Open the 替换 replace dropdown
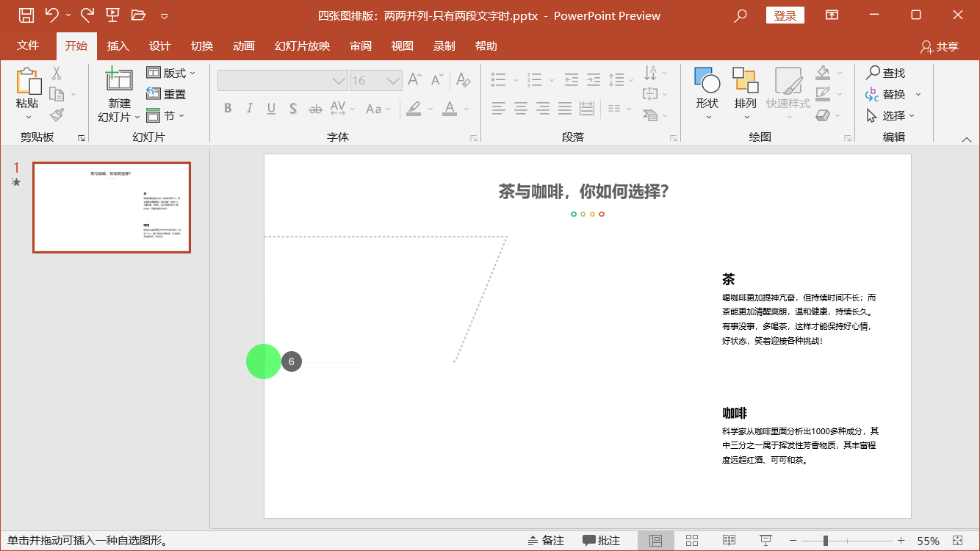This screenshot has width=980, height=551. [918, 95]
